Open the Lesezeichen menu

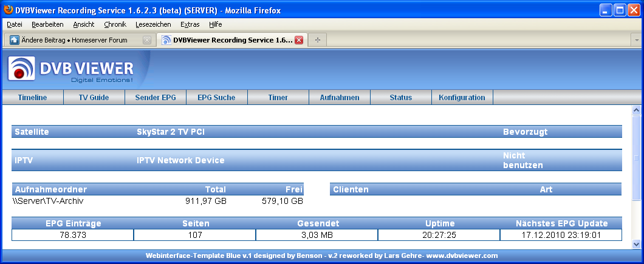pos(153,24)
